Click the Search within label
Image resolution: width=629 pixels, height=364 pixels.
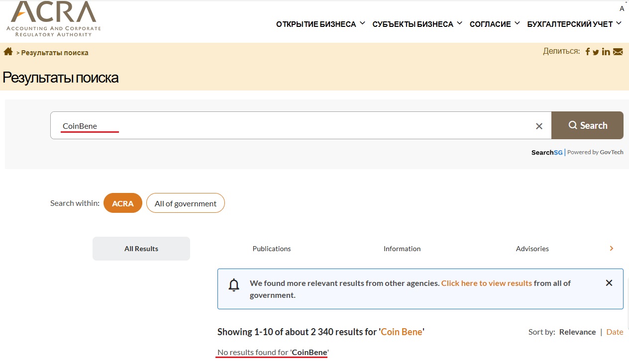click(75, 203)
